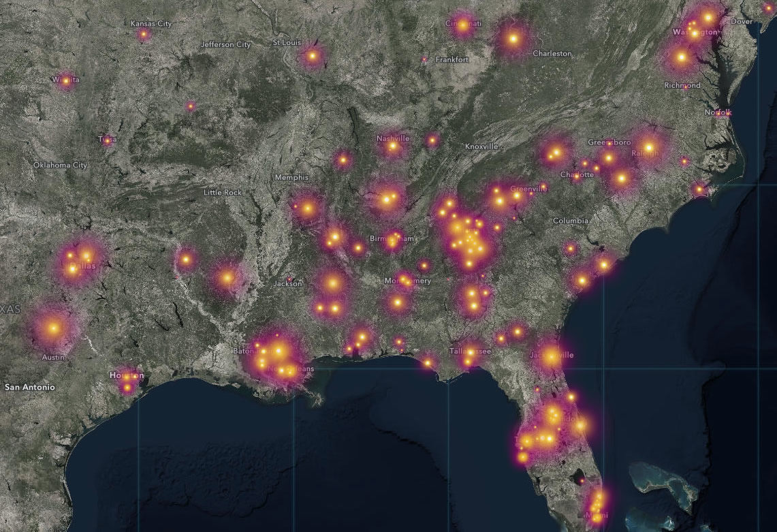Click the Tallahassee label
The height and width of the screenshot is (532, 777).
[471, 351]
